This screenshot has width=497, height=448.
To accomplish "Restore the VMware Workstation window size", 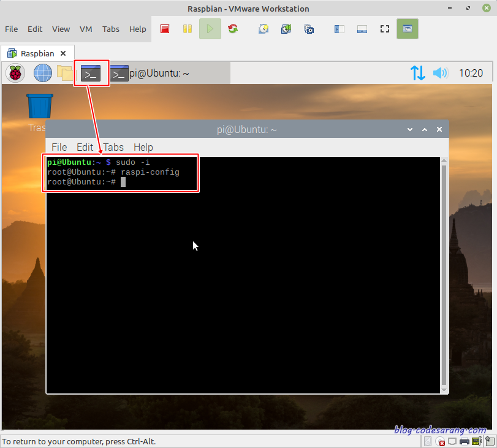I will 468,8.
